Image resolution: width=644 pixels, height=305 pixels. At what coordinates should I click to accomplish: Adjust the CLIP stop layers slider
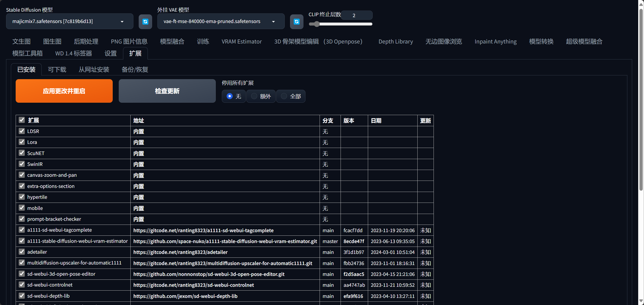coord(317,24)
